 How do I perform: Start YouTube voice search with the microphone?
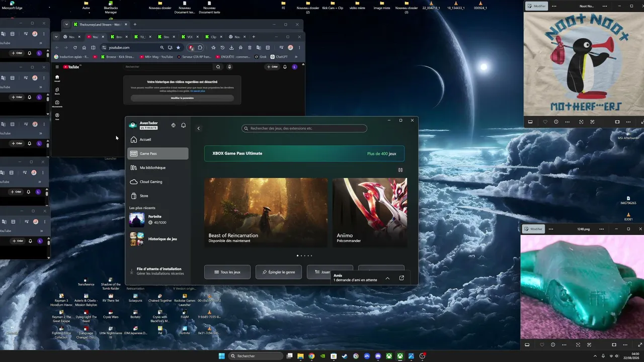[229, 67]
